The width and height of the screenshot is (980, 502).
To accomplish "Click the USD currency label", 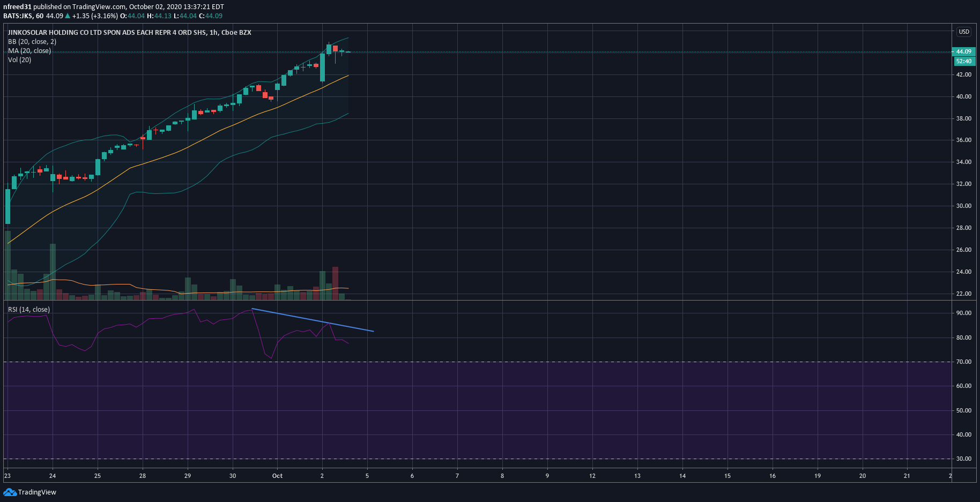I will (x=964, y=32).
